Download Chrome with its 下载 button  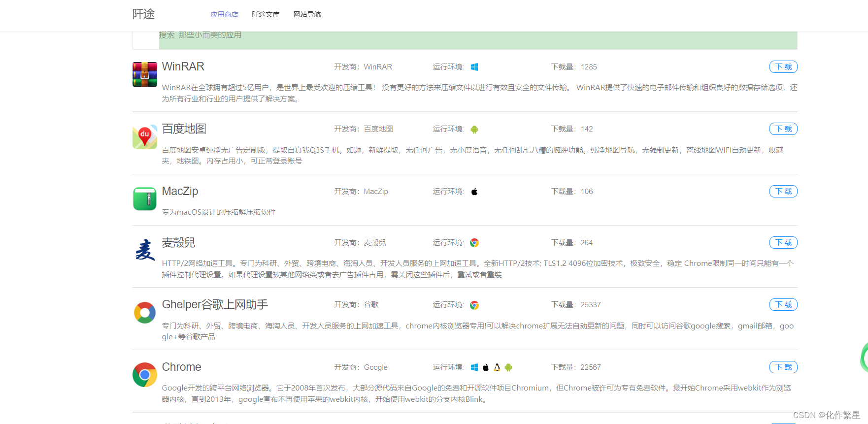pyautogui.click(x=783, y=367)
